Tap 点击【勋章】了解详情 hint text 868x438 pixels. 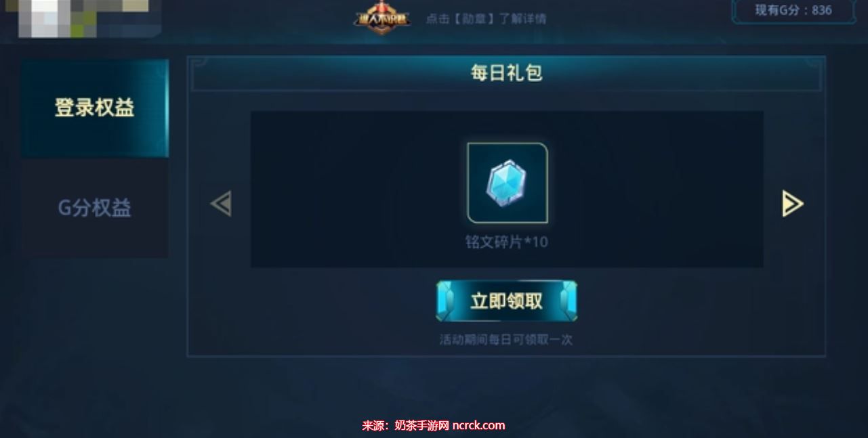[x=486, y=19]
